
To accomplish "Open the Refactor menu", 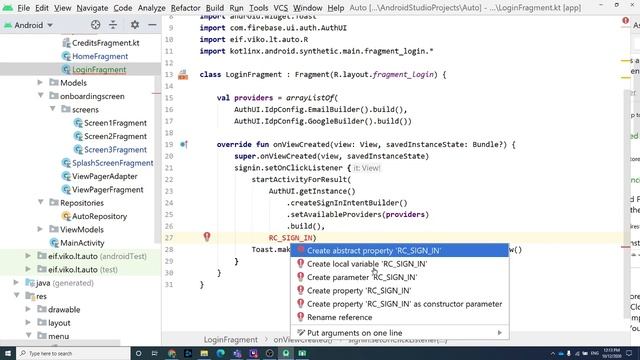I will pyautogui.click(x=185, y=8).
